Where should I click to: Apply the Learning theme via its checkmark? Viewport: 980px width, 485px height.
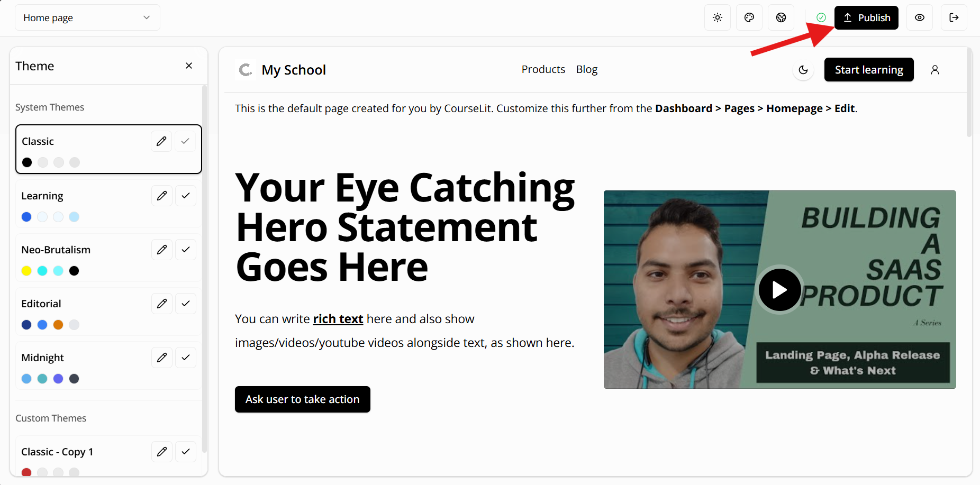coord(186,195)
